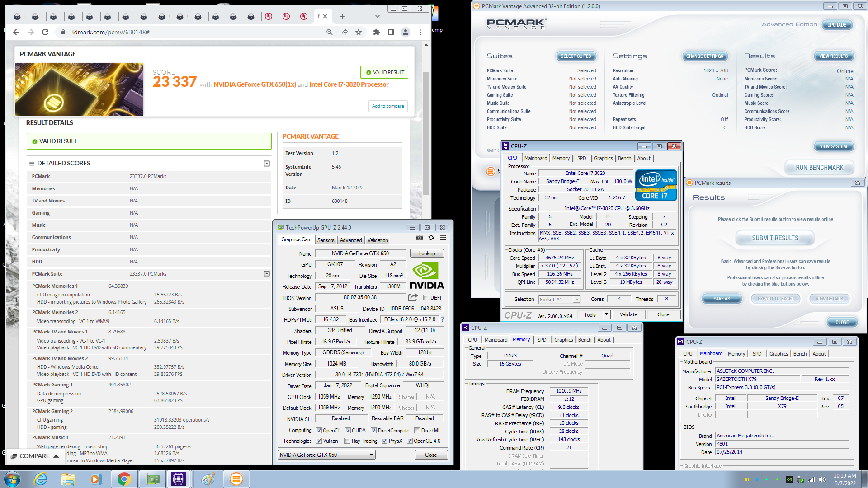Enable the Ray Tracing checkbox

pos(347,441)
